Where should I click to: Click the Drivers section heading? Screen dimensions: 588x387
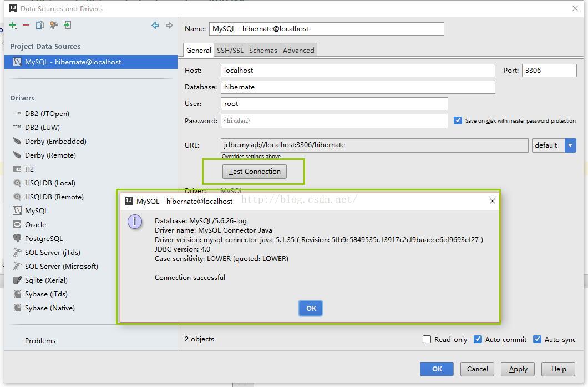[x=22, y=98]
